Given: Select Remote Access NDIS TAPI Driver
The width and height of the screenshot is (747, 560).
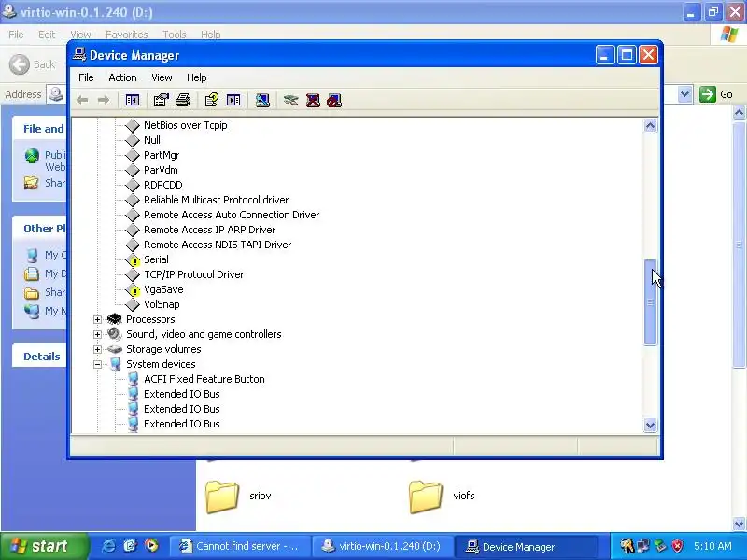Looking at the screenshot, I should click(218, 245).
